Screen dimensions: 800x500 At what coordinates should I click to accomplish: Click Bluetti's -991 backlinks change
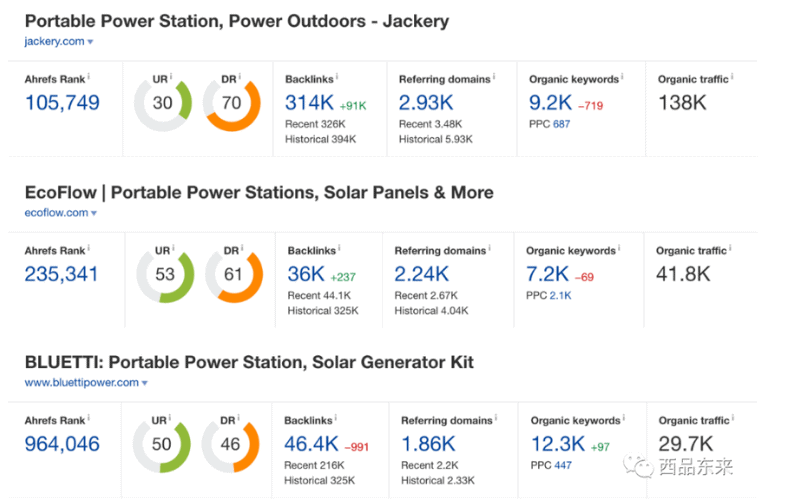(357, 447)
